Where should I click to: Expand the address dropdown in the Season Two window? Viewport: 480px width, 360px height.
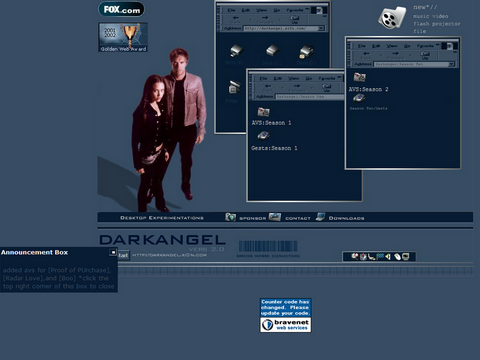[451, 64]
